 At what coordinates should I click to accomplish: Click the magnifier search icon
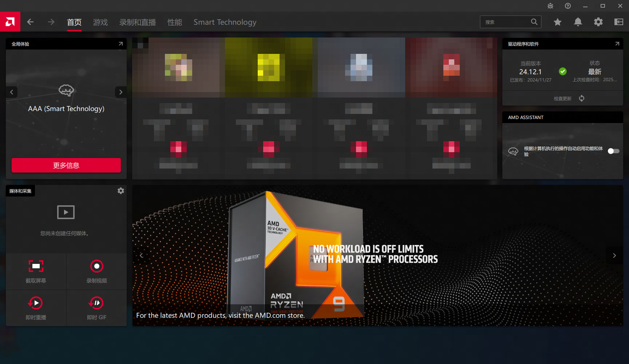coord(534,22)
